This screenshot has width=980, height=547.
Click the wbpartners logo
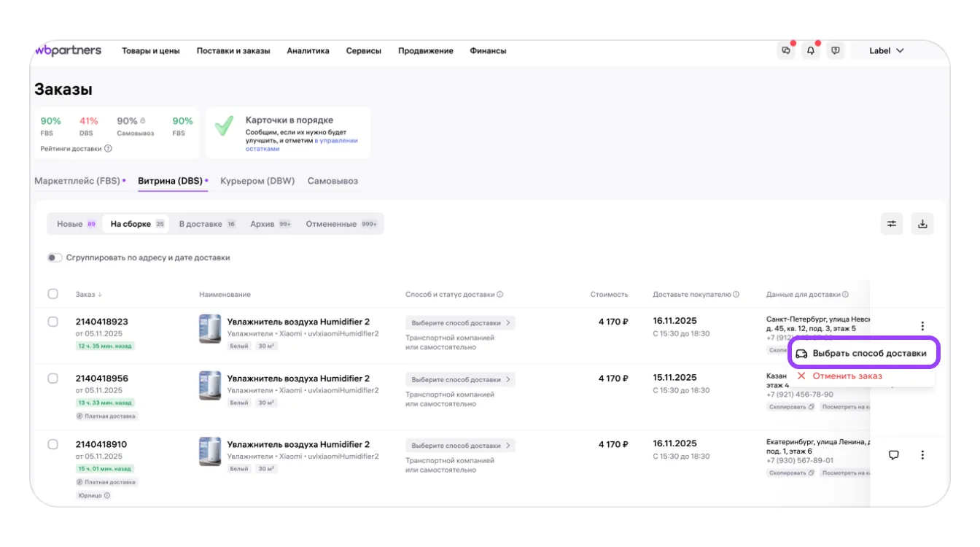tap(69, 50)
